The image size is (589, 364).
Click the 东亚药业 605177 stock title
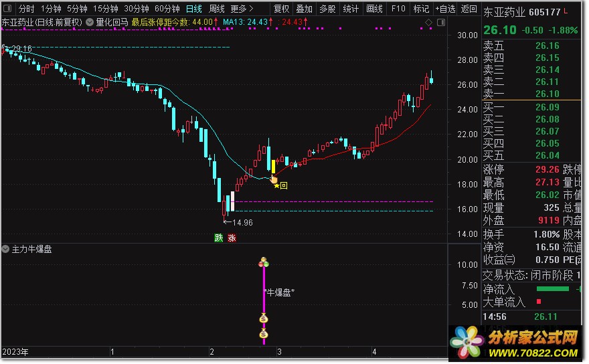[x=522, y=13]
